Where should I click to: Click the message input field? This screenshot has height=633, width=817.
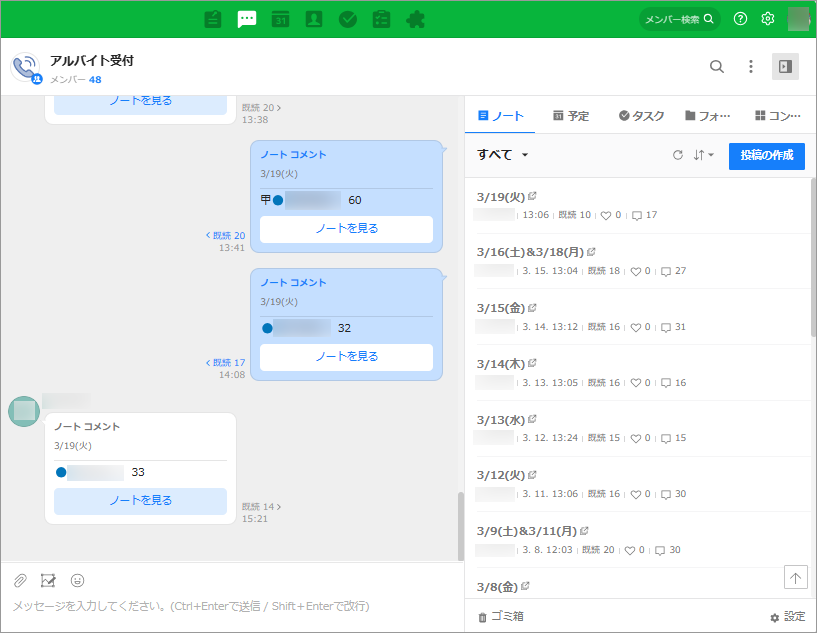point(232,606)
